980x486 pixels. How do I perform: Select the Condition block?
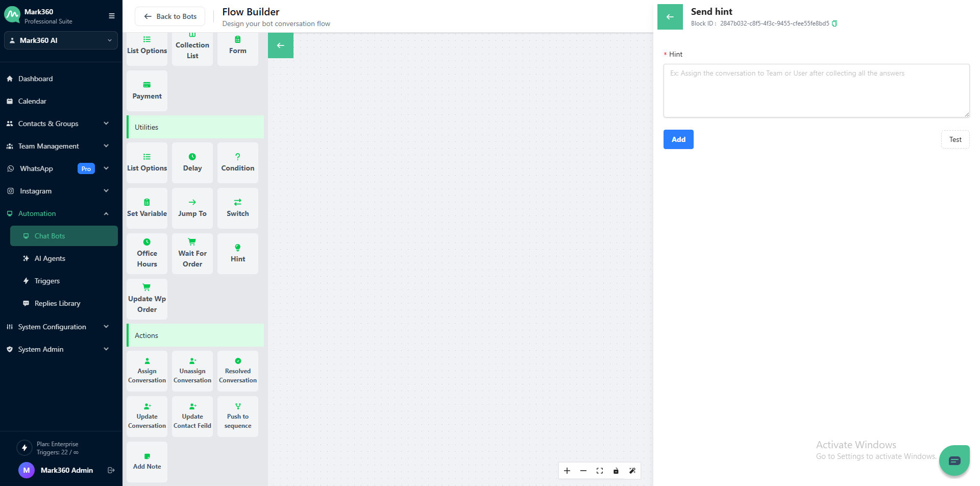(238, 163)
